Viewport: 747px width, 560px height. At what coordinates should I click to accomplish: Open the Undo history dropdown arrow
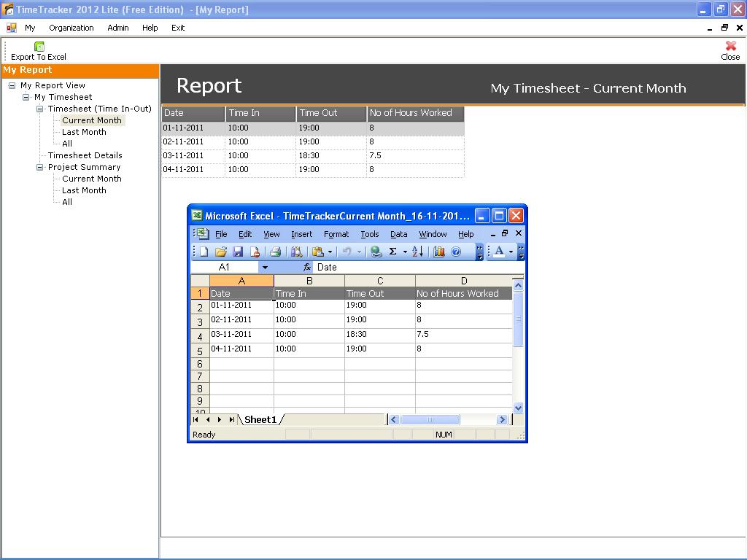click(x=359, y=252)
